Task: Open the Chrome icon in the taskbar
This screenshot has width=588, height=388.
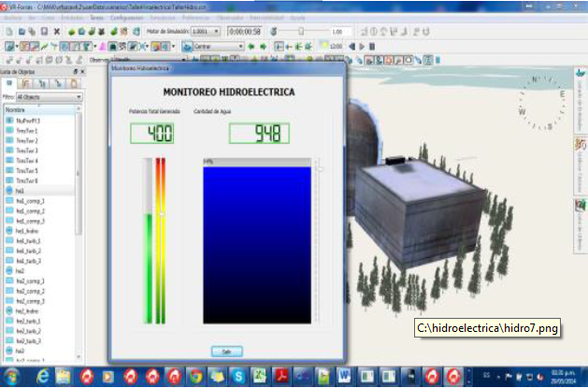Action: coord(195,376)
